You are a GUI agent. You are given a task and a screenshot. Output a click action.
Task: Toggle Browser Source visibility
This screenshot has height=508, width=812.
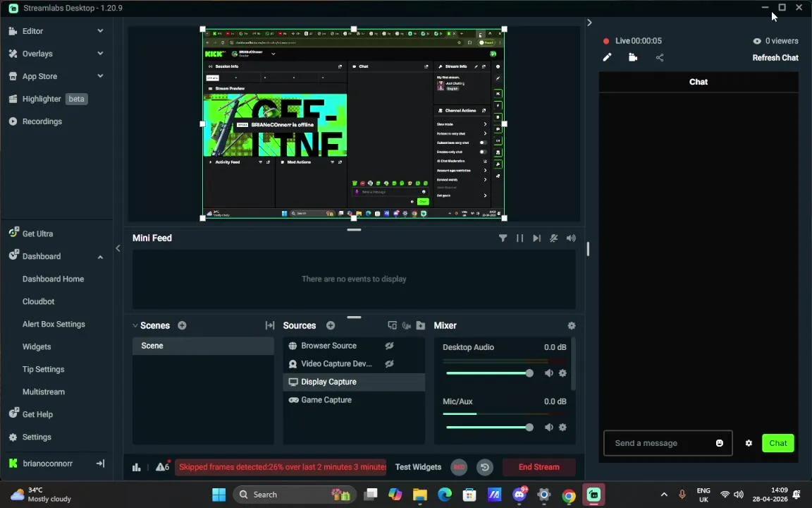click(389, 346)
